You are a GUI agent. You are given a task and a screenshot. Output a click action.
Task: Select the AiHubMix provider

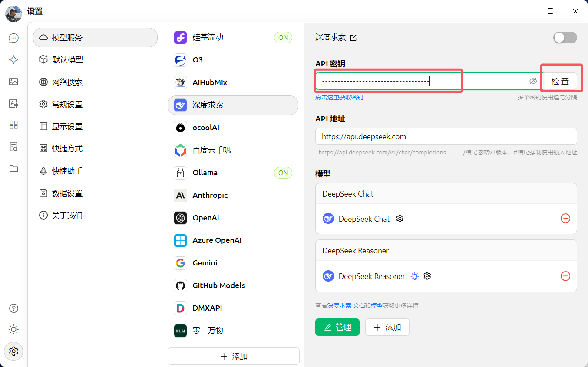233,82
